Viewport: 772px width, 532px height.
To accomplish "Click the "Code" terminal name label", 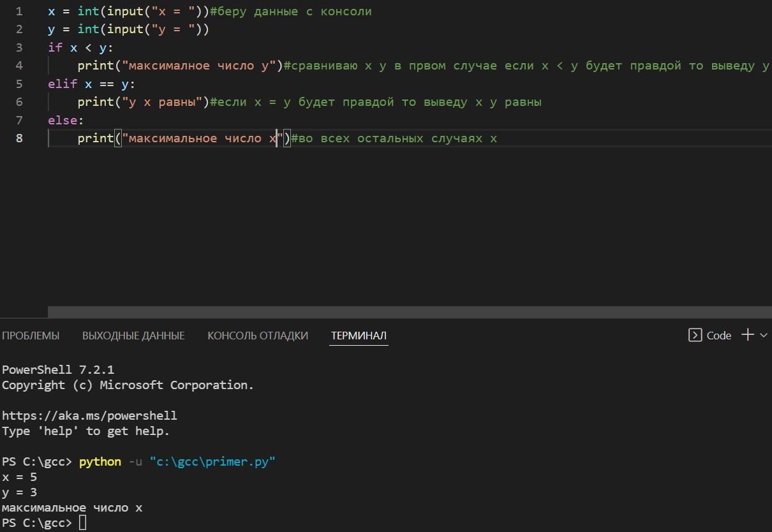I will pyautogui.click(x=718, y=336).
